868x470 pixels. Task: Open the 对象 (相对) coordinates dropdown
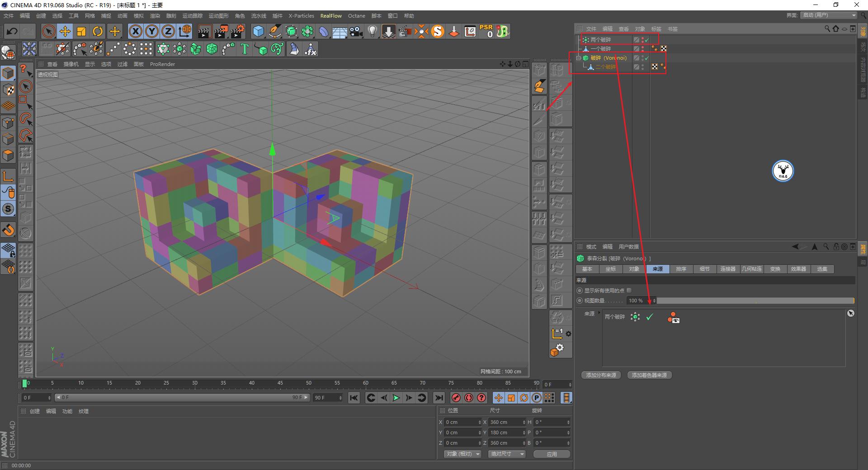coord(462,454)
